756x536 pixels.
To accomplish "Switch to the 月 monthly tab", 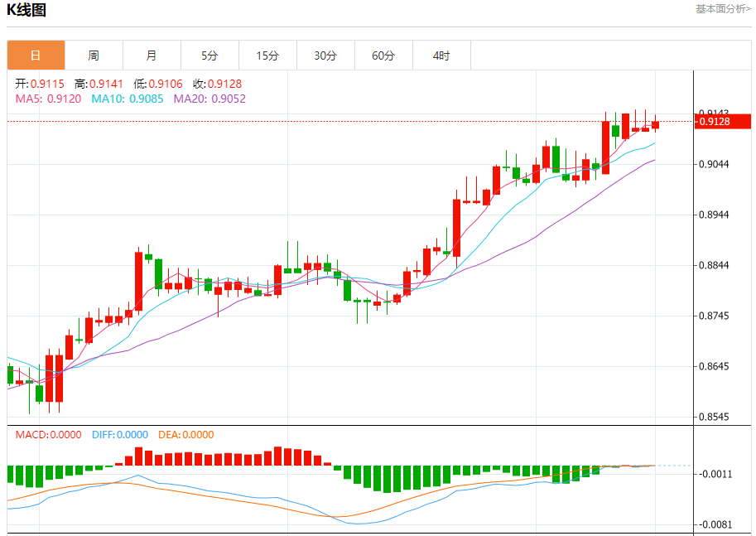I will click(x=152, y=56).
